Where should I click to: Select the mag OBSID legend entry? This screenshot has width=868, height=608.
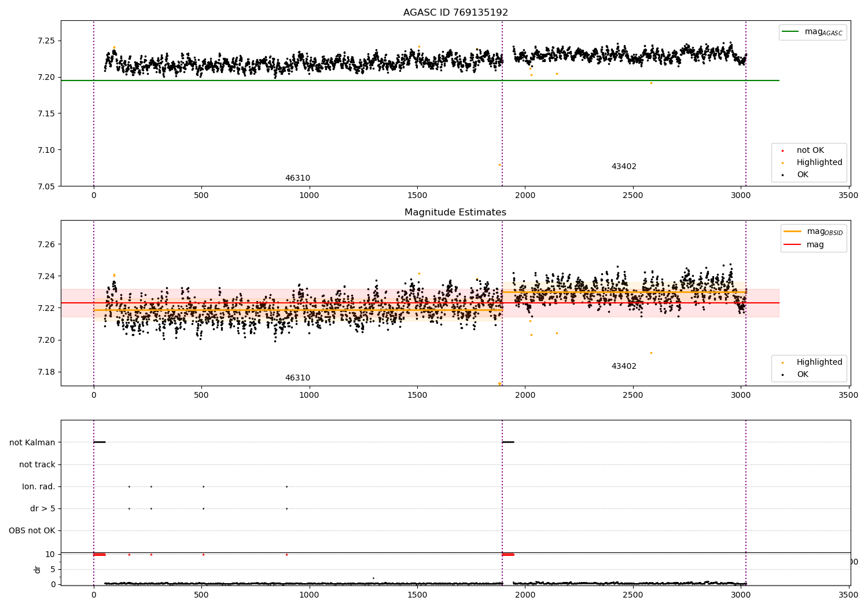[x=814, y=232]
